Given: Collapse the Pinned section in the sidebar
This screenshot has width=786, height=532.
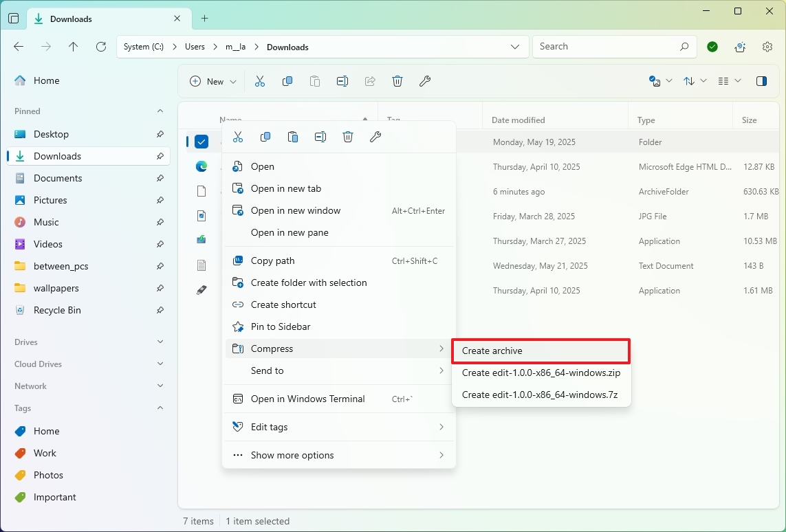Looking at the screenshot, I should 160,111.
